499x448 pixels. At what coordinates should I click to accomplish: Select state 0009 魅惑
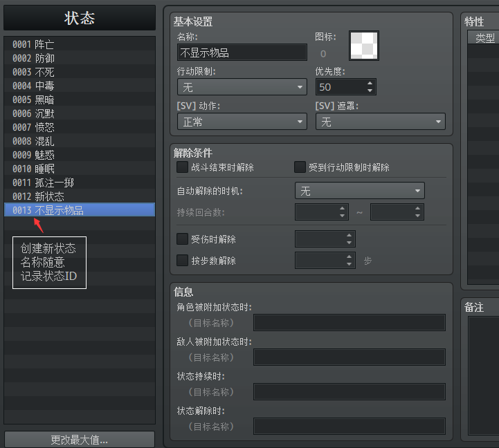(x=80, y=155)
